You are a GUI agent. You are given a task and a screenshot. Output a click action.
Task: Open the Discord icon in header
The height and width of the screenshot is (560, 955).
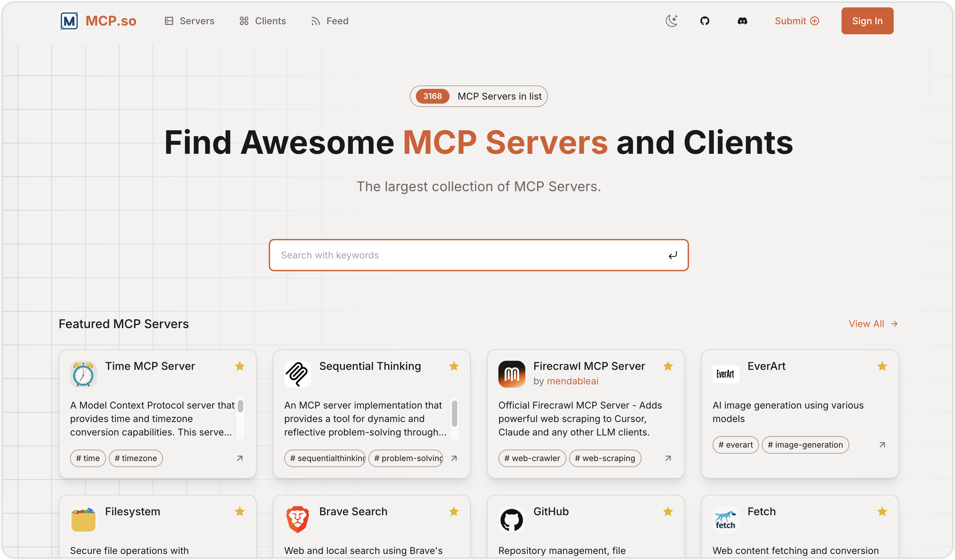742,21
